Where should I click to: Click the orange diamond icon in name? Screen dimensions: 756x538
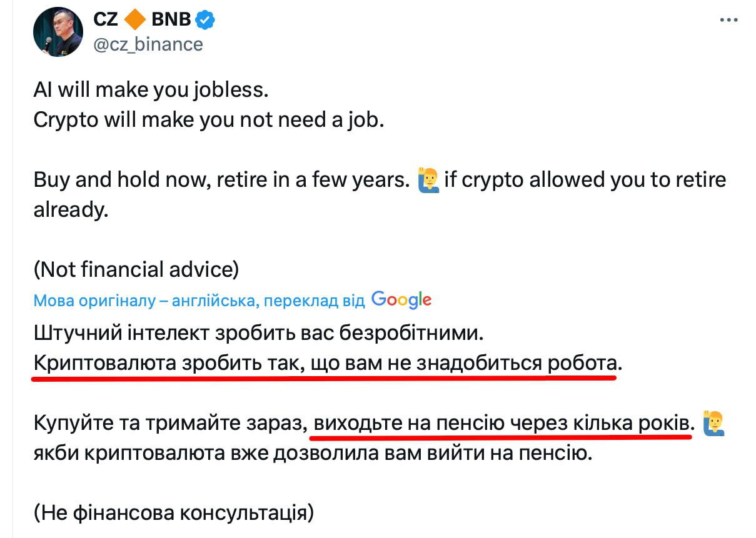pyautogui.click(x=134, y=21)
